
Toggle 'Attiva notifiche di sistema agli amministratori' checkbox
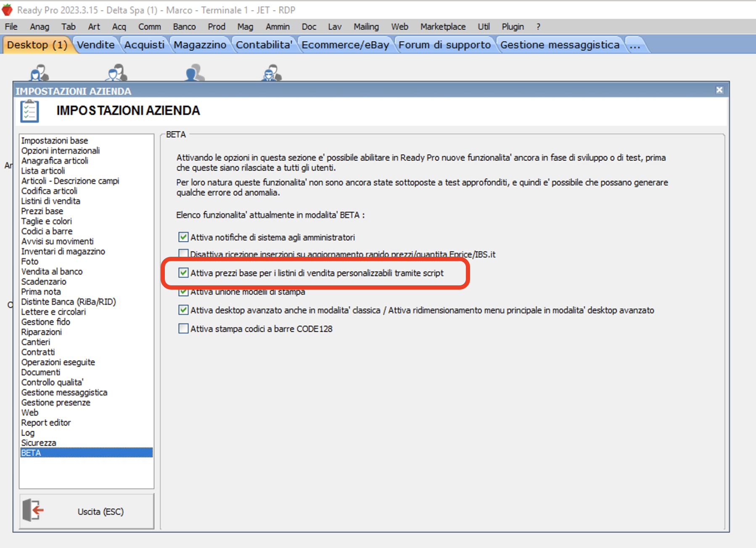(183, 237)
